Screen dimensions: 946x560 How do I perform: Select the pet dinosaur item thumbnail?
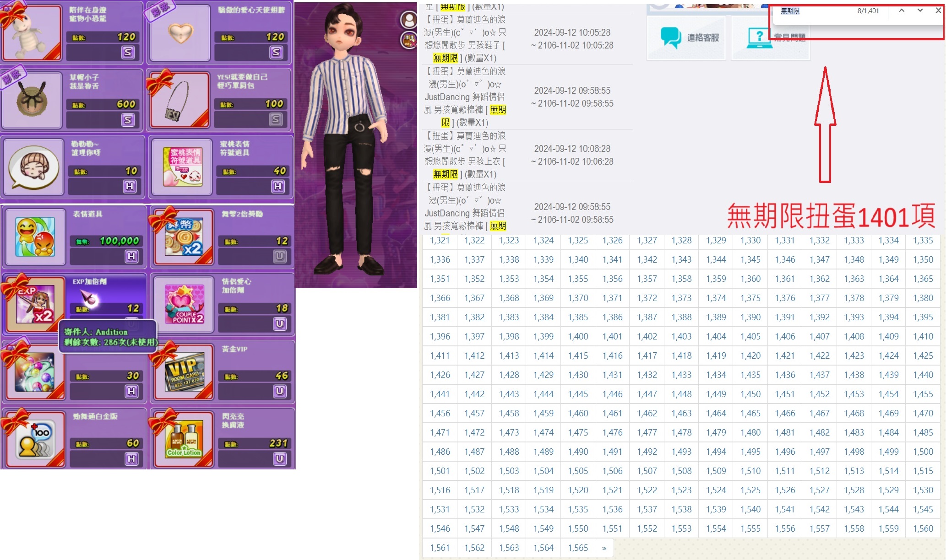[x=31, y=33]
